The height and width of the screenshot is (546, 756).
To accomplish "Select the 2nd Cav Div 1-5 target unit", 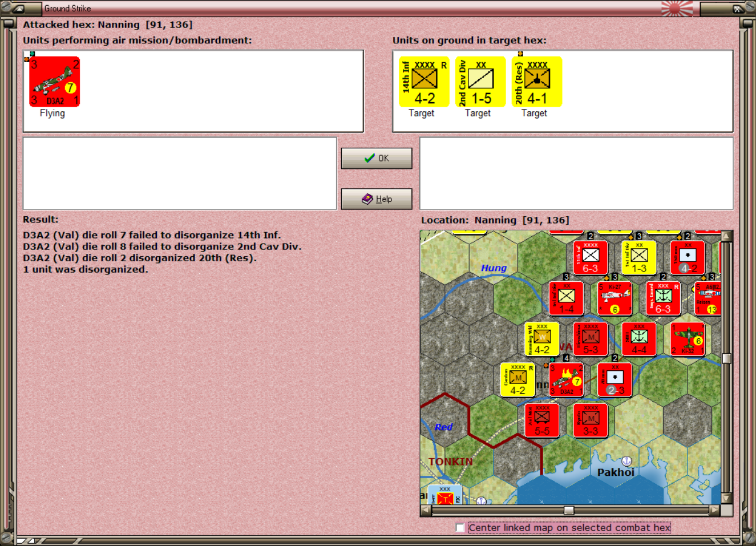I will click(x=480, y=82).
